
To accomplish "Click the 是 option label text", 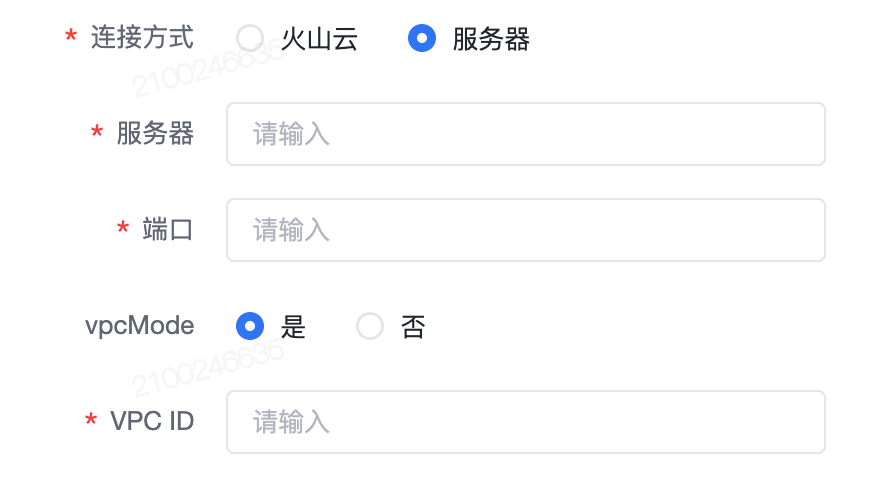I will click(293, 327).
